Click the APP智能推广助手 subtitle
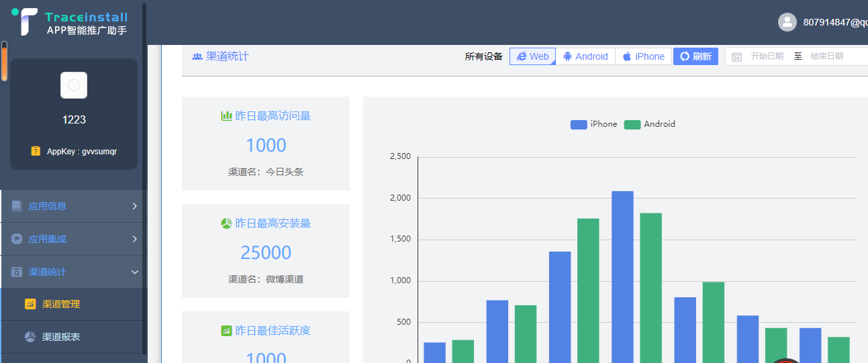This screenshot has width=868, height=363. point(87,30)
